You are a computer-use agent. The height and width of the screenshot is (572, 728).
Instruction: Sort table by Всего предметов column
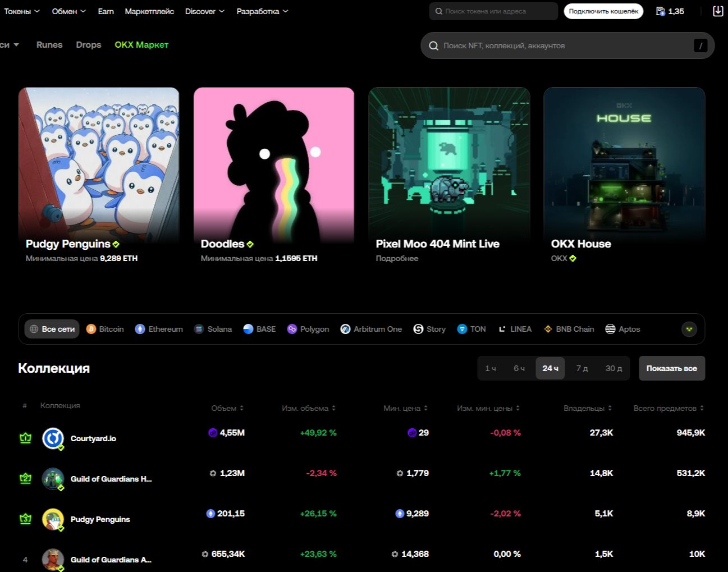pos(669,408)
